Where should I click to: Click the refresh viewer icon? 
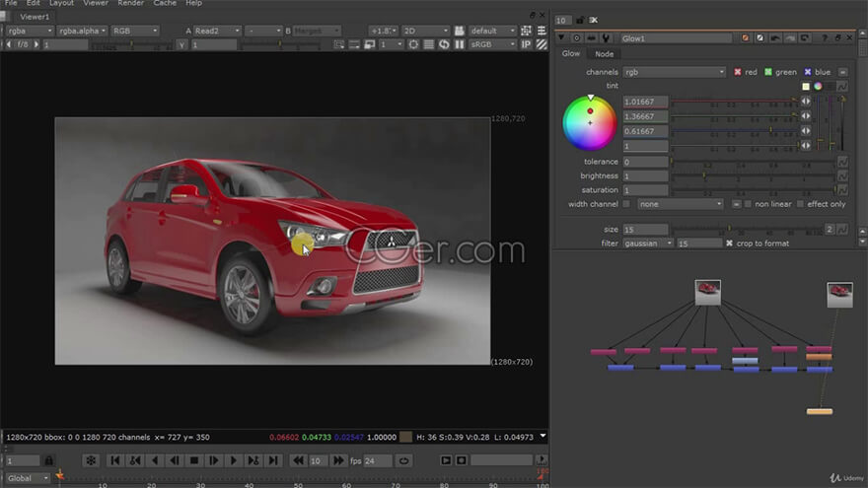click(444, 44)
